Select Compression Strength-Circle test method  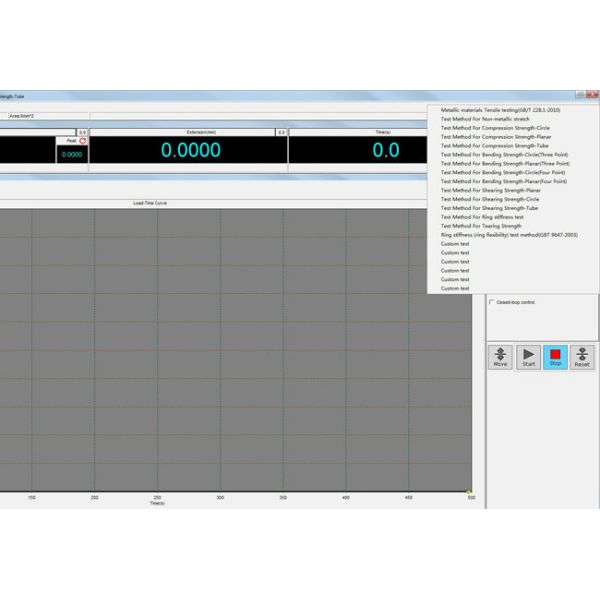pos(494,128)
